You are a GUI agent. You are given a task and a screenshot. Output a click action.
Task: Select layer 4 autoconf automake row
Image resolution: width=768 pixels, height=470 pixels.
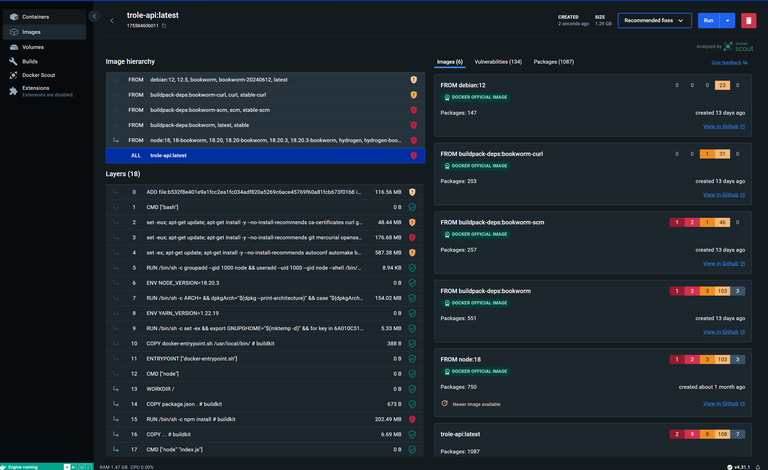(265, 253)
